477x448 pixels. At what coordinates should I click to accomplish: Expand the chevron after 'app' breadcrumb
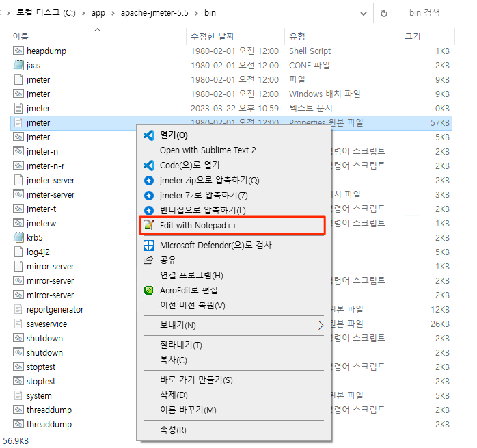tap(113, 14)
